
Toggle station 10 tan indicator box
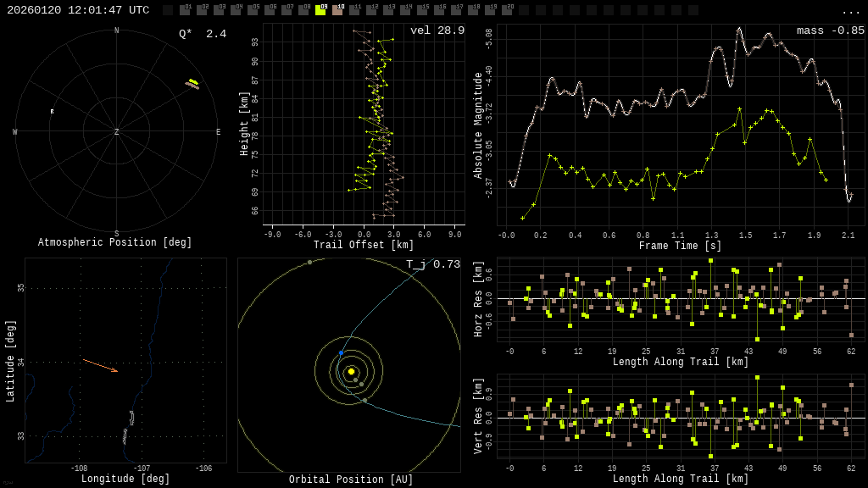click(337, 10)
